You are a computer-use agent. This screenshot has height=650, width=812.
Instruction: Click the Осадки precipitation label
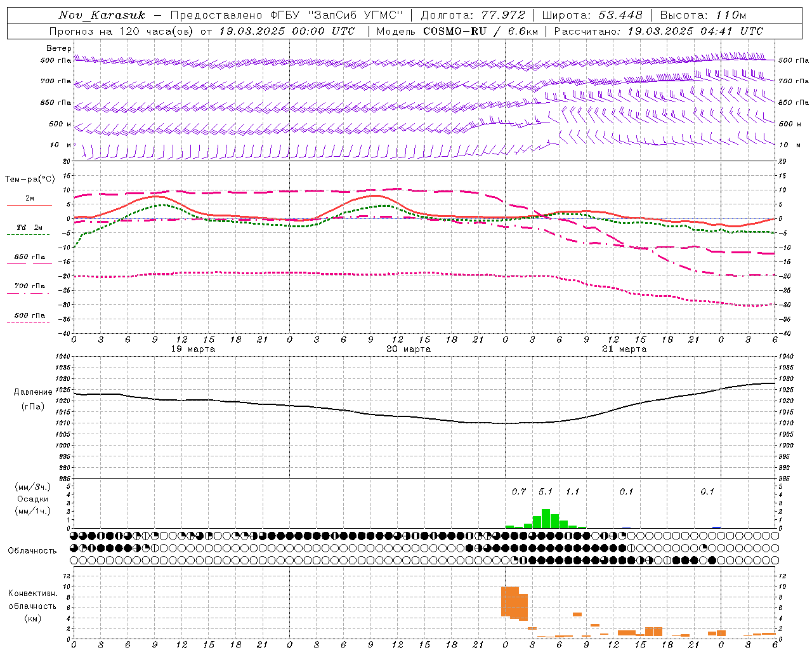point(33,499)
